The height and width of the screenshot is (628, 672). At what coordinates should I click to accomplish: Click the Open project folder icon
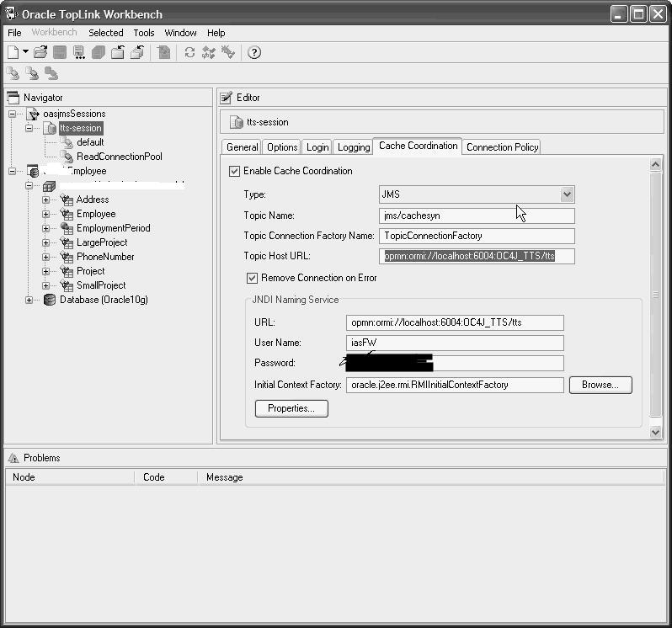coord(40,52)
